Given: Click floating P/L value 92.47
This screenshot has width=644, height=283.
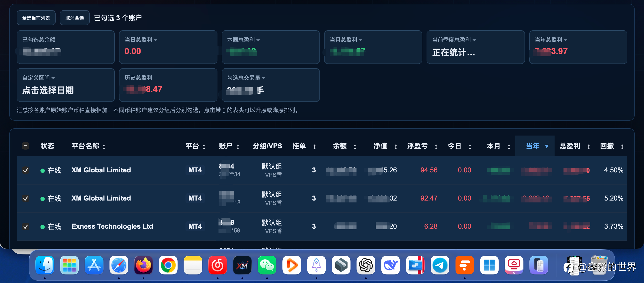Looking at the screenshot, I should coord(429,198).
